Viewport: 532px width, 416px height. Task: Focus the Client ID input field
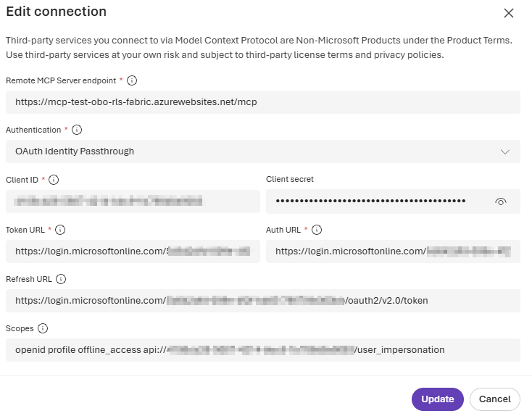tap(133, 201)
